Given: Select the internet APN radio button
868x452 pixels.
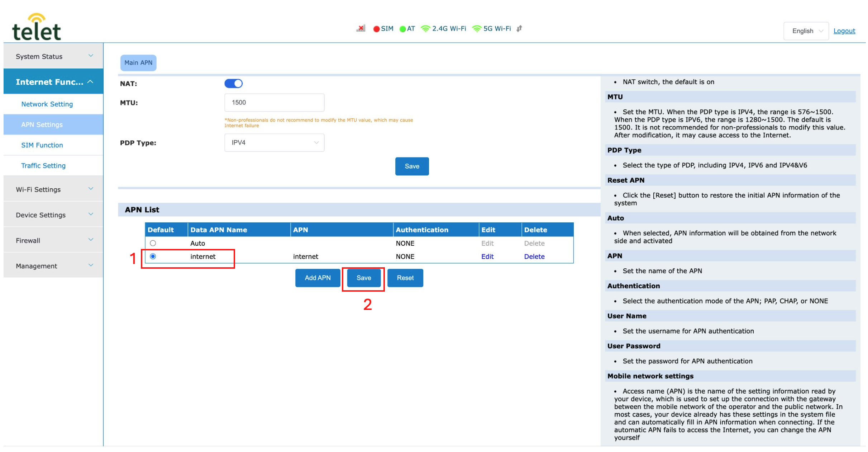Looking at the screenshot, I should [153, 256].
